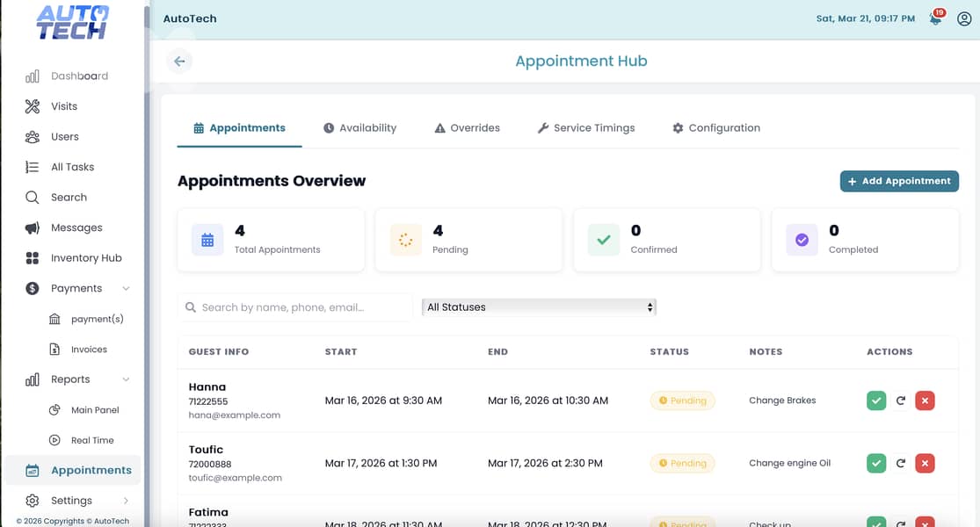
Task: Click the appointment search input field
Action: (x=290, y=307)
